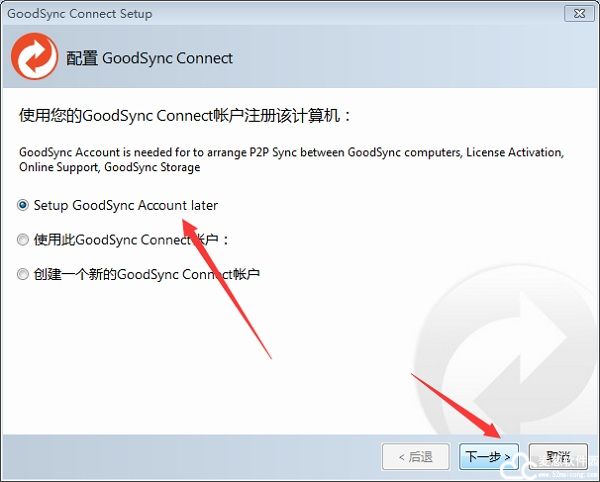
Task: Click the 使用此GoodSync Connect帐户 label text
Action: click(131, 240)
